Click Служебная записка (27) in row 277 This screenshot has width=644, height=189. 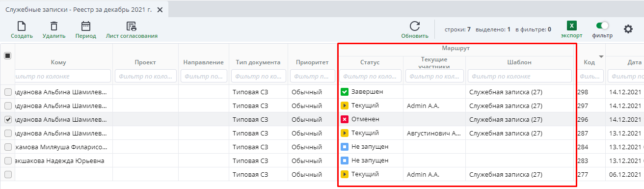coord(506,174)
